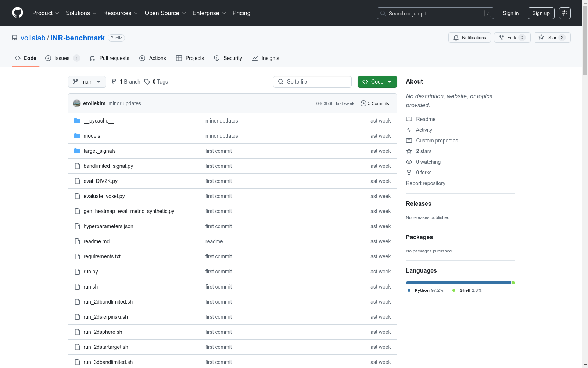Click the file icon beside hyperparameters.json
588x368 pixels.
coord(77,226)
